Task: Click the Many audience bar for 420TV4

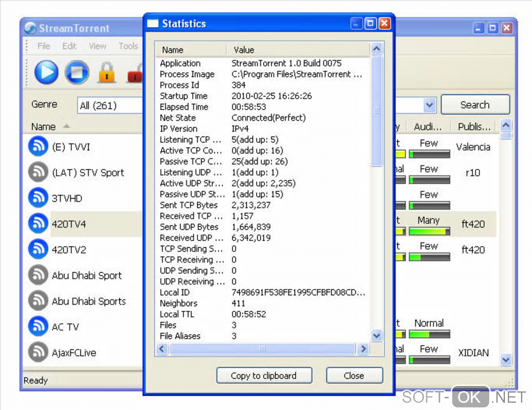Action: [430, 232]
